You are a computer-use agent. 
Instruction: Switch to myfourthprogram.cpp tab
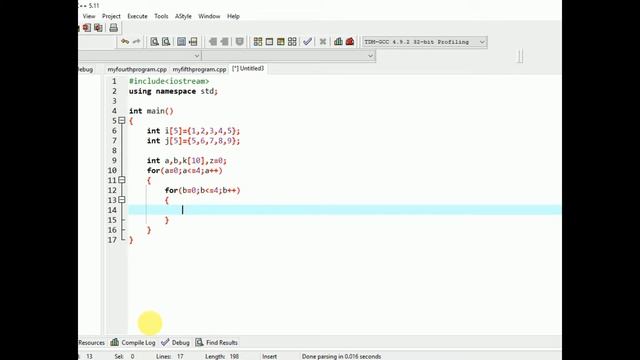(x=137, y=69)
